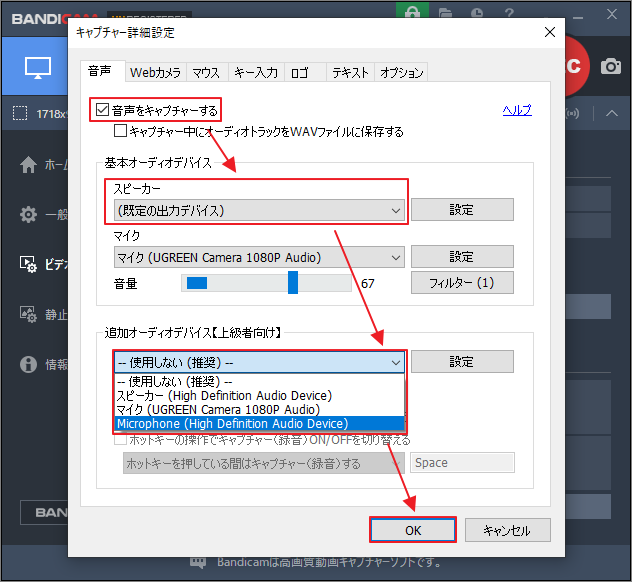Click 設定 button next to microphone

[x=462, y=256]
